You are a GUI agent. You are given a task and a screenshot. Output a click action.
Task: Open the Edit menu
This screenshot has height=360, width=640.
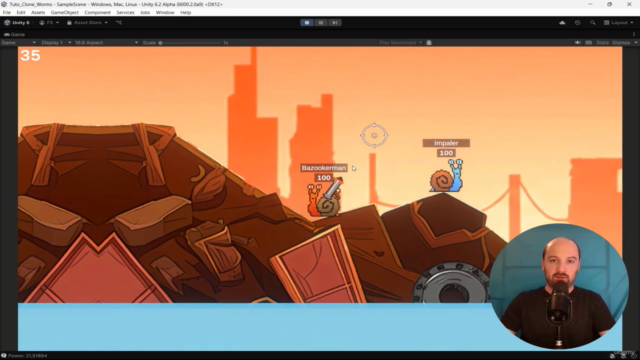[21, 13]
